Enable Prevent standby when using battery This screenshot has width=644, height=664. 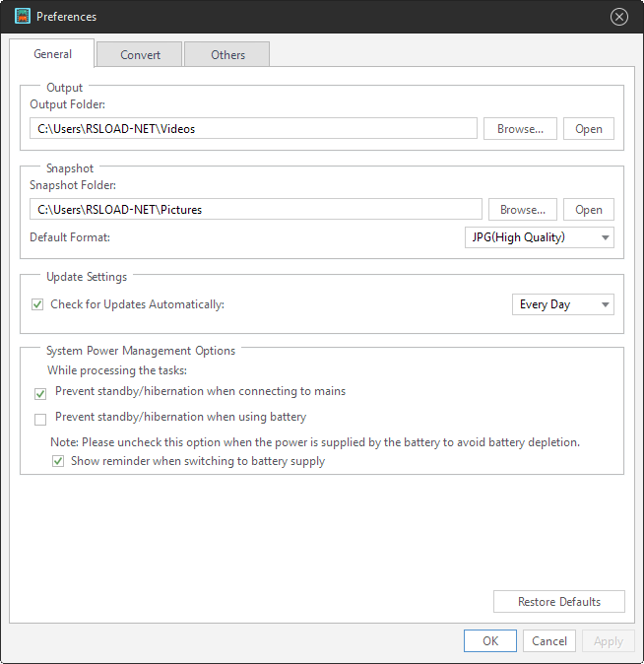point(40,419)
